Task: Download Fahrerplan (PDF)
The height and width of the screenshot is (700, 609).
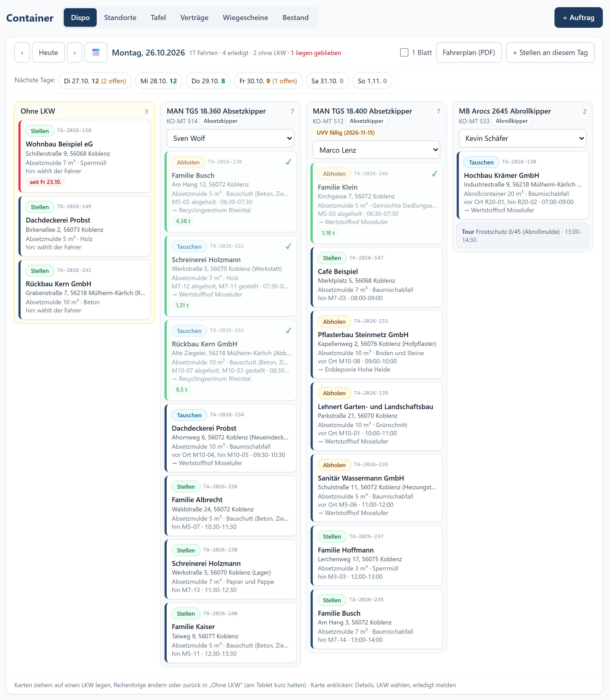Action: pos(469,53)
